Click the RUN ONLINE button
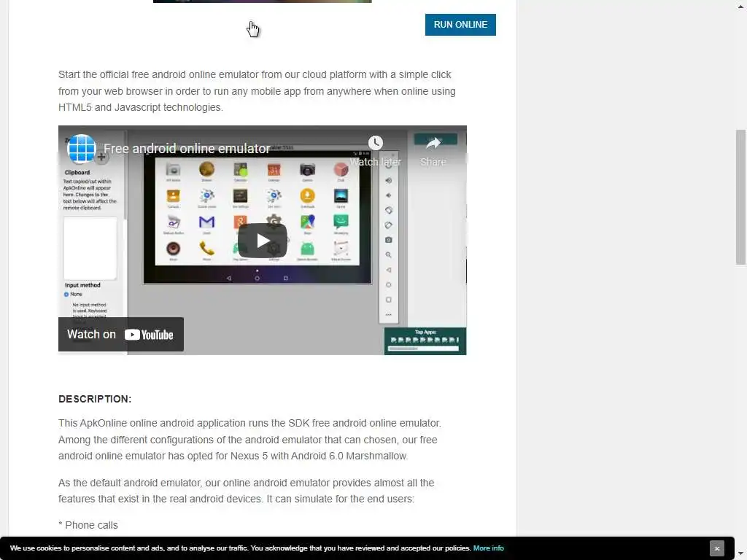Viewport: 747px width, 560px height. coord(460,25)
